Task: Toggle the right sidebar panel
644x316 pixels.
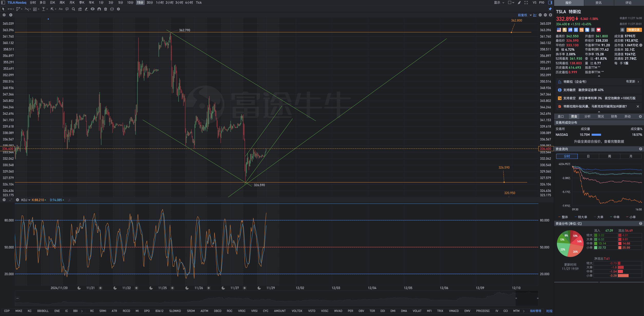Action: point(550,3)
